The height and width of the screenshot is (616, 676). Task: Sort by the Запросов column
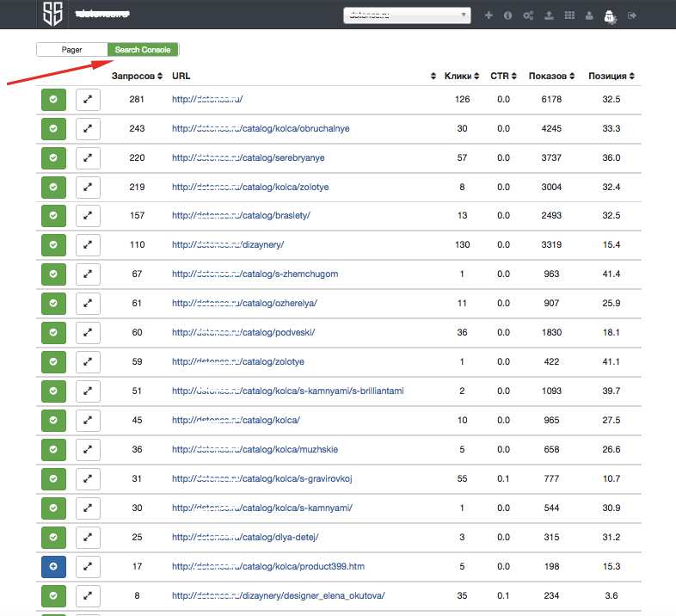tap(137, 76)
